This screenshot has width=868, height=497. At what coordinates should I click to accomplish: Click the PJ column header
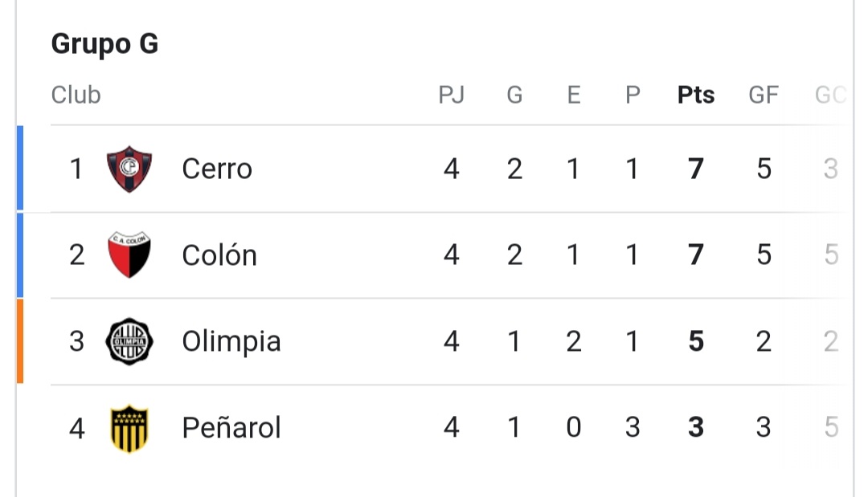coord(451,95)
